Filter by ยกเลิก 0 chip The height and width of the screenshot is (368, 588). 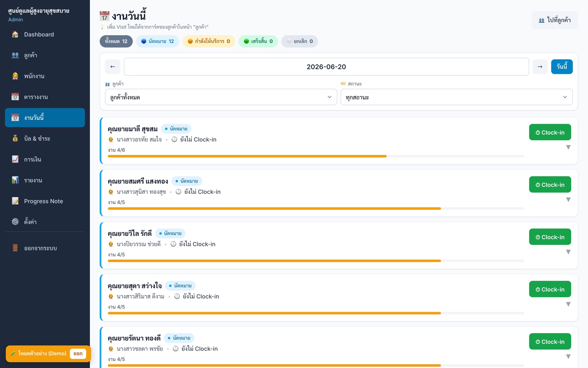click(x=300, y=41)
